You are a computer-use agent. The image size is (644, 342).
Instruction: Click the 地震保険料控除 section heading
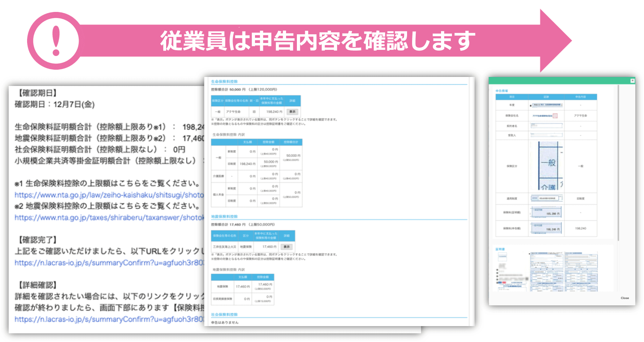pos(224,217)
